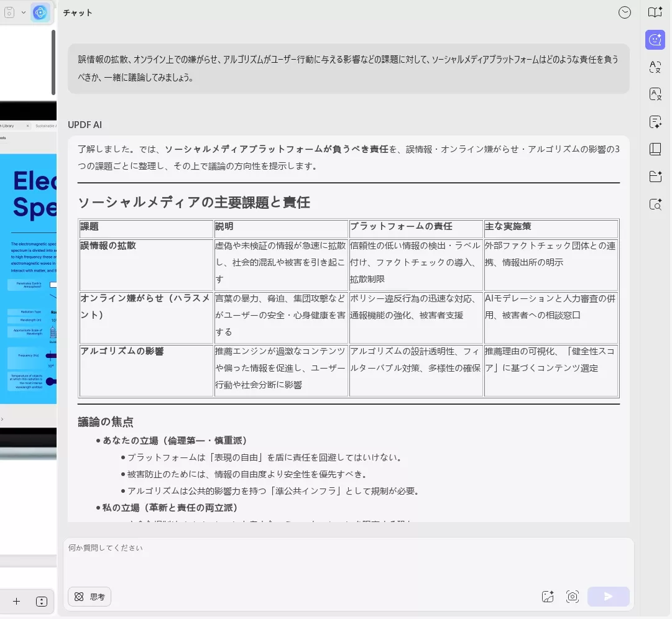Click the UPDF AI label
672x619 pixels.
pos(85,125)
